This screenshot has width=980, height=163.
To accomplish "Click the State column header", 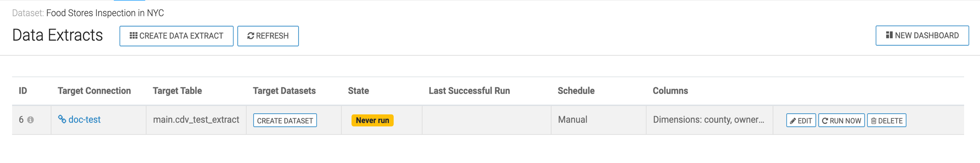I will (x=358, y=91).
